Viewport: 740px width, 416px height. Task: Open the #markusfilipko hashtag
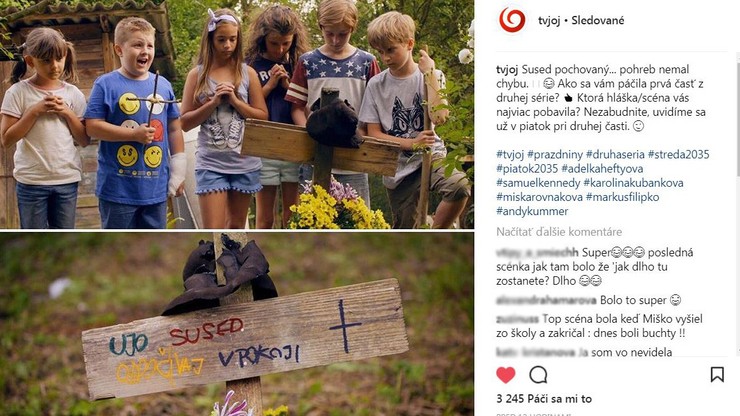(622, 197)
